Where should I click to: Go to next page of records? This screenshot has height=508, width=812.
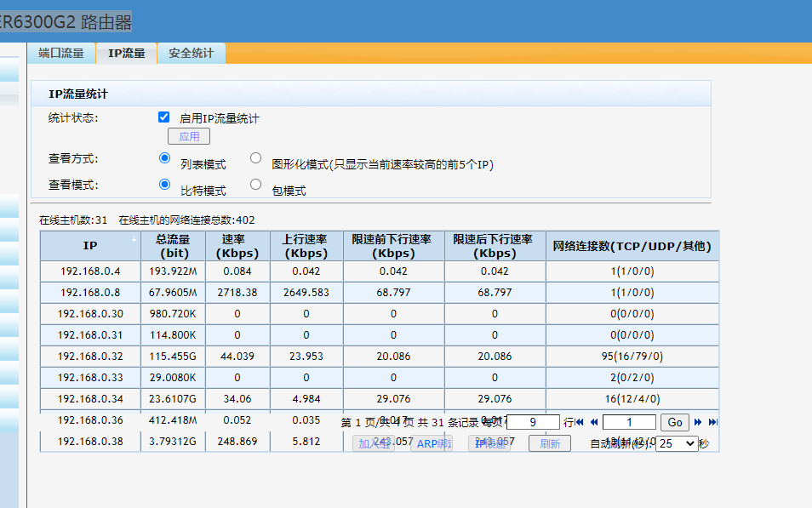pyautogui.click(x=698, y=422)
